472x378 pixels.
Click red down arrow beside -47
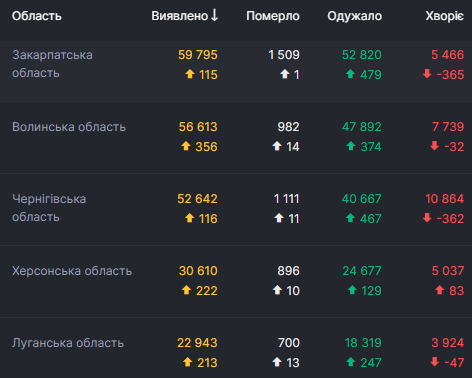point(435,362)
